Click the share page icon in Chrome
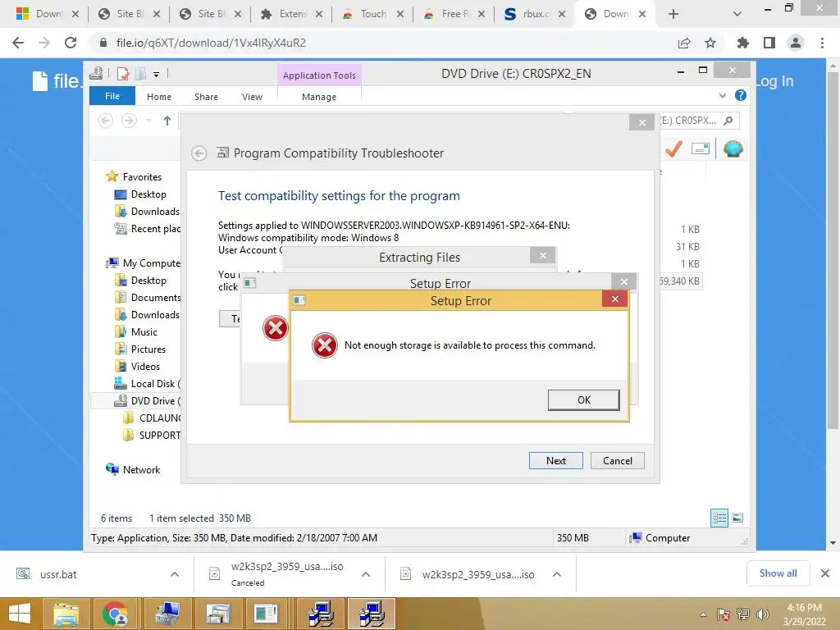The image size is (840, 630). coord(684,43)
